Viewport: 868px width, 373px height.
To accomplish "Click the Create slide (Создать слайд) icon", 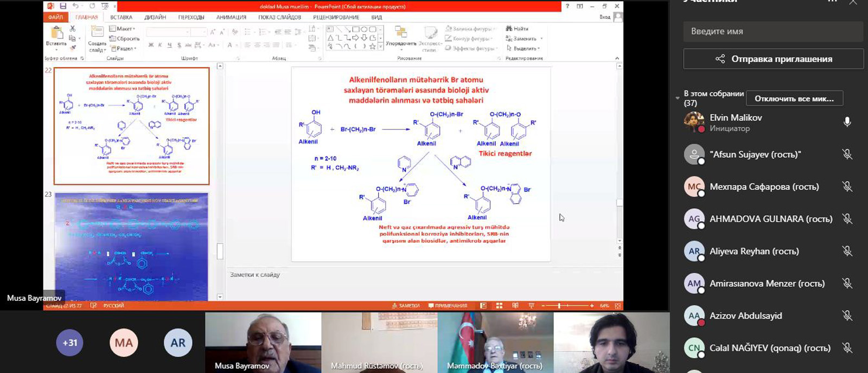I will pyautogui.click(x=98, y=34).
